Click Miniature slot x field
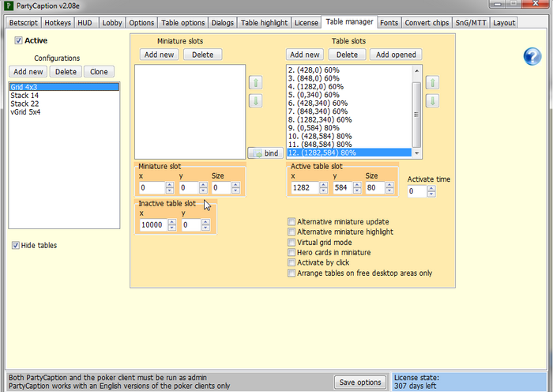This screenshot has height=392, width=553. tap(152, 188)
